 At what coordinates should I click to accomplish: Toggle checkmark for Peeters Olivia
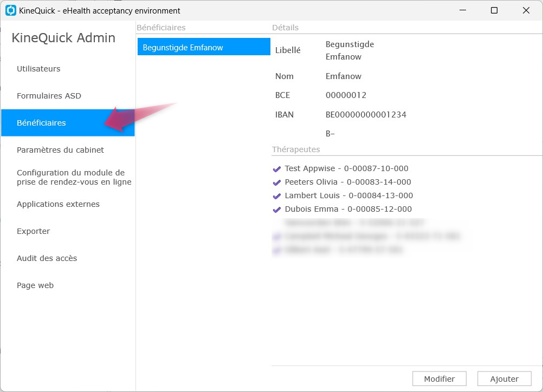coord(277,182)
